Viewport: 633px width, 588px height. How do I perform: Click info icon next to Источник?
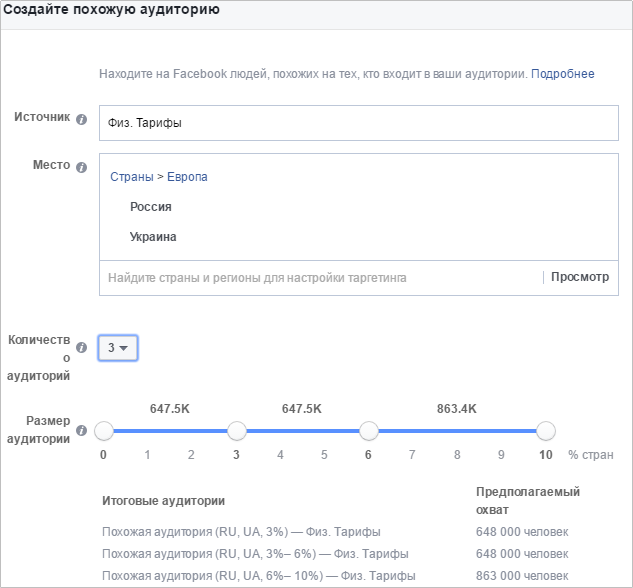[x=82, y=119]
